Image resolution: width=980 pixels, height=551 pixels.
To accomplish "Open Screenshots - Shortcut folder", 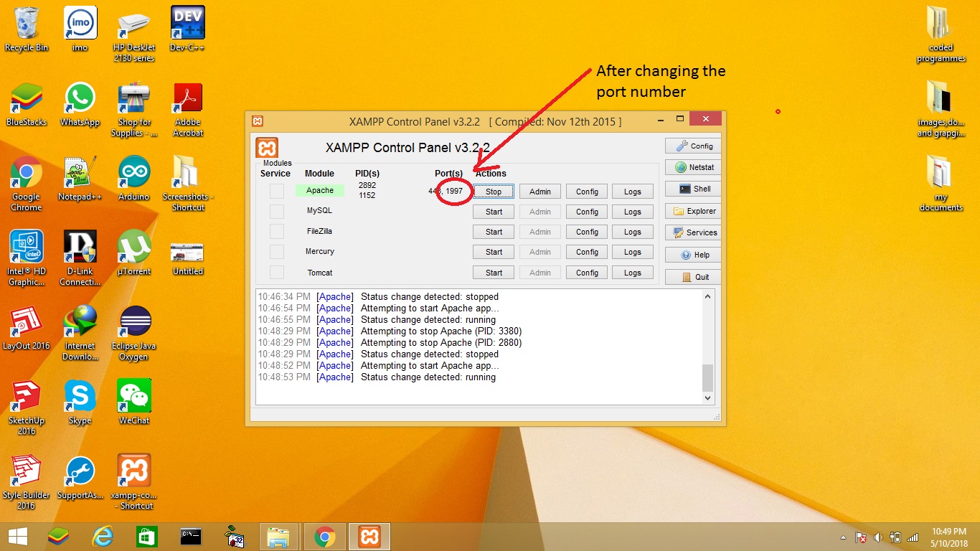I will [187, 184].
